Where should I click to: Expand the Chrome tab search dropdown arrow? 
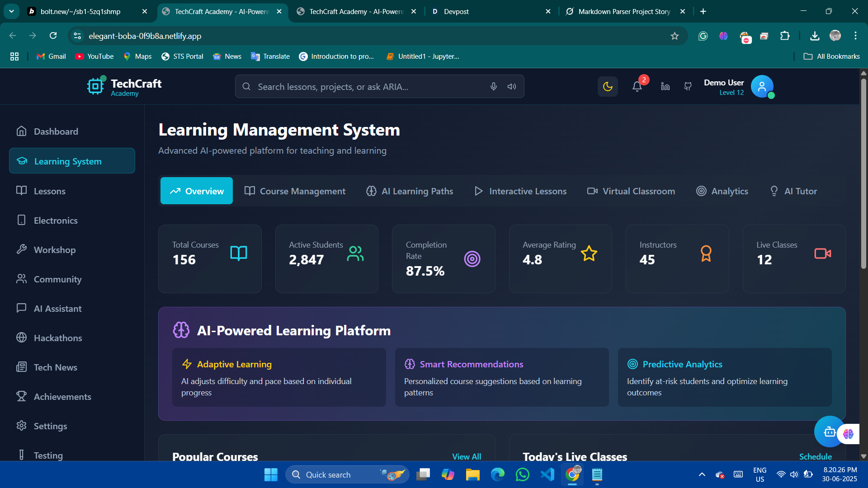[x=11, y=11]
